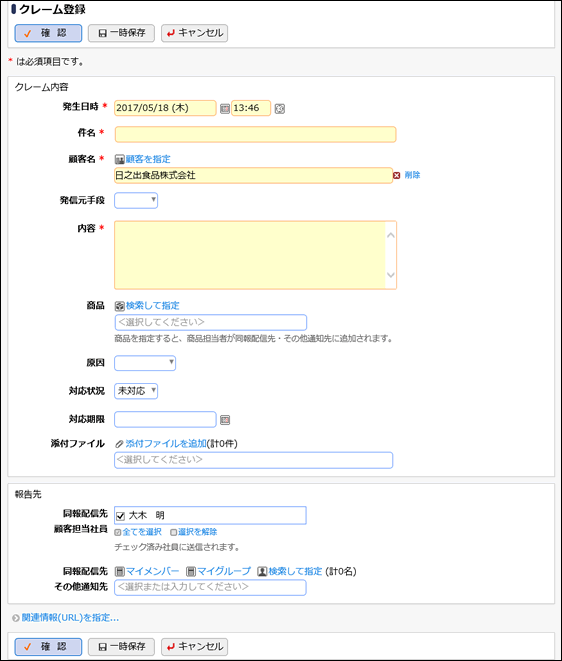Viewport: 562px width, 661px height.
Task: Click the paperclip 添付ファイル icon
Action: point(119,444)
